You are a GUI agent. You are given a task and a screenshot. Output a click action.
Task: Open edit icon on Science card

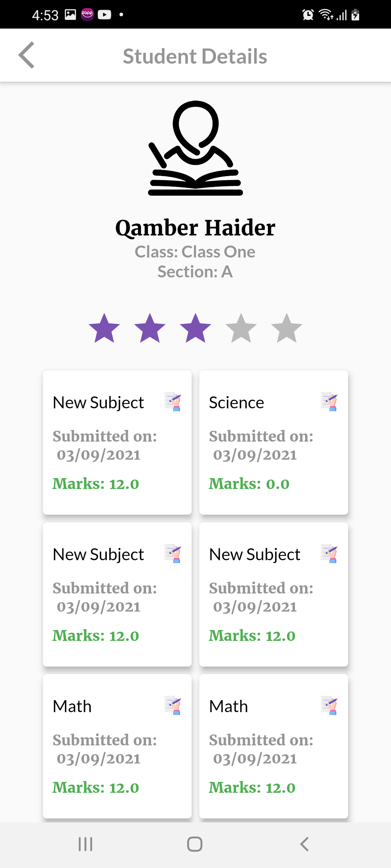(x=329, y=402)
